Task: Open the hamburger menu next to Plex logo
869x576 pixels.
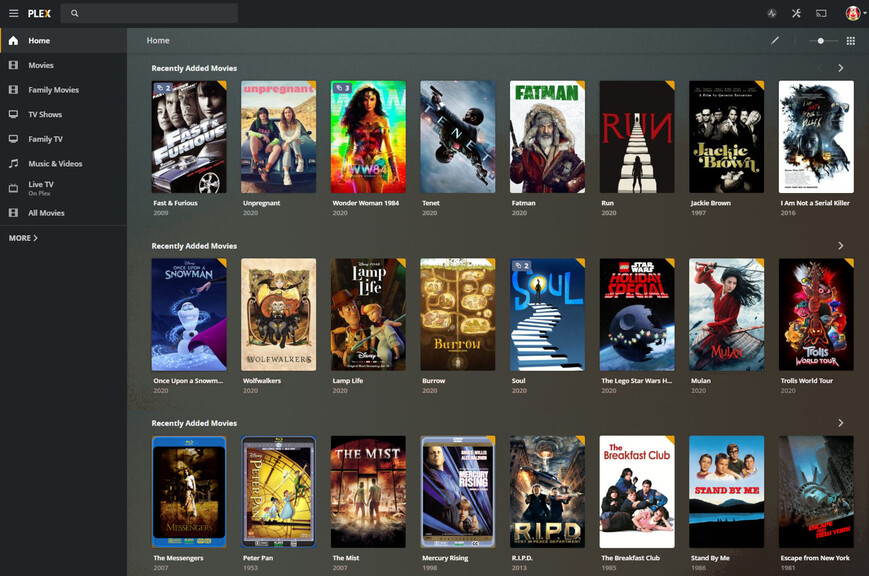Action: (x=13, y=13)
